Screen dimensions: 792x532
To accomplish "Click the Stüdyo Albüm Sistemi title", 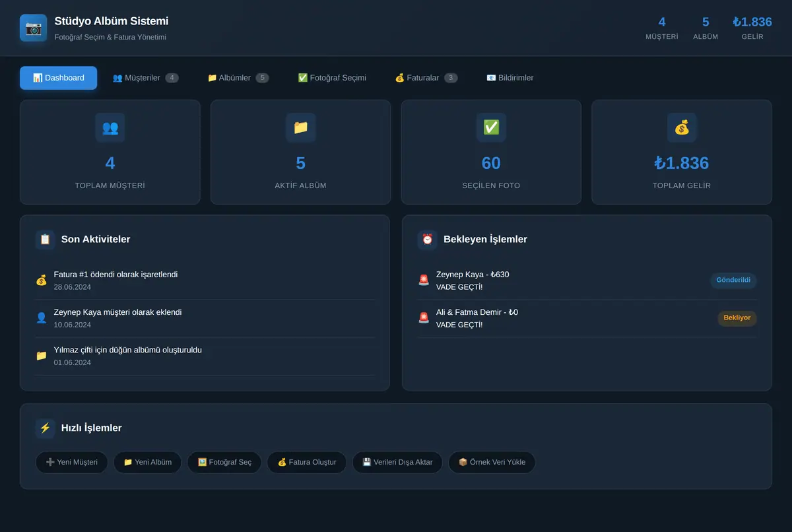I will coord(112,21).
